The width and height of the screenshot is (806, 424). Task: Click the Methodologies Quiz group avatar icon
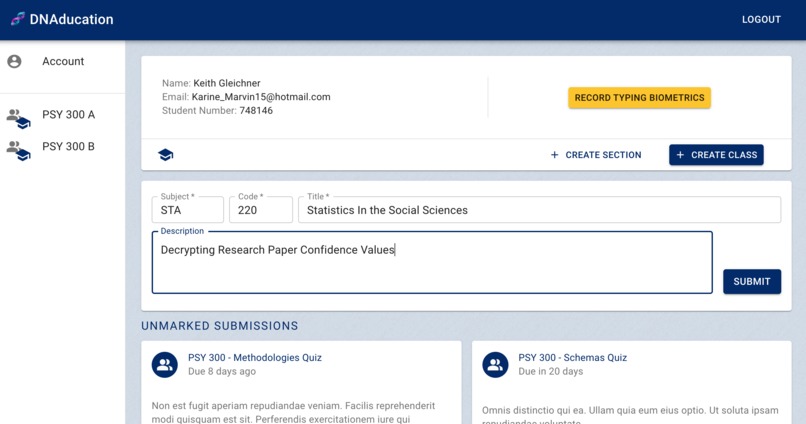click(x=164, y=364)
